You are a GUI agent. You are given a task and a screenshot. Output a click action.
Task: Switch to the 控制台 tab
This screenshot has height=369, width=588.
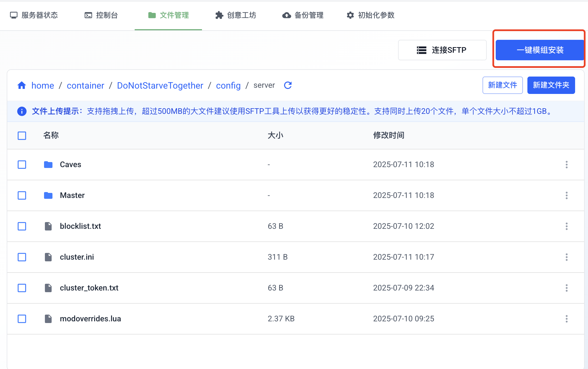tap(101, 15)
